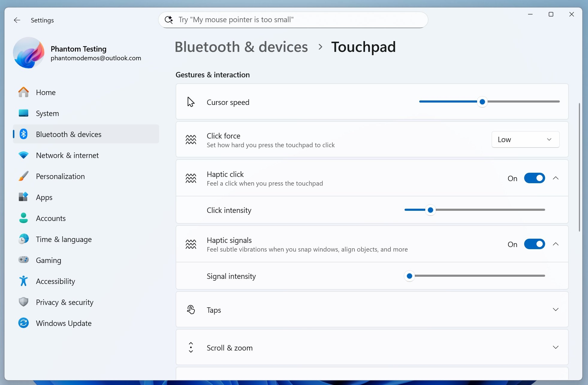The width and height of the screenshot is (588, 385).
Task: Select the System icon in the sidebar
Action: tap(23, 113)
